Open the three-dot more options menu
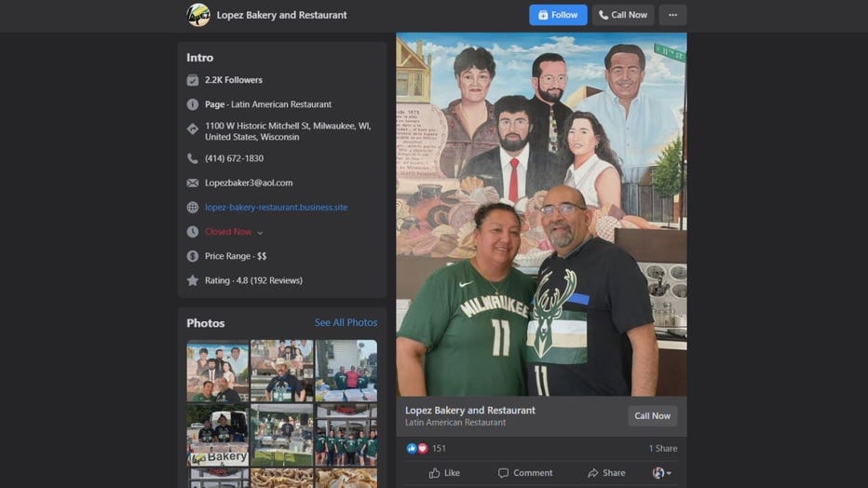 tap(672, 15)
